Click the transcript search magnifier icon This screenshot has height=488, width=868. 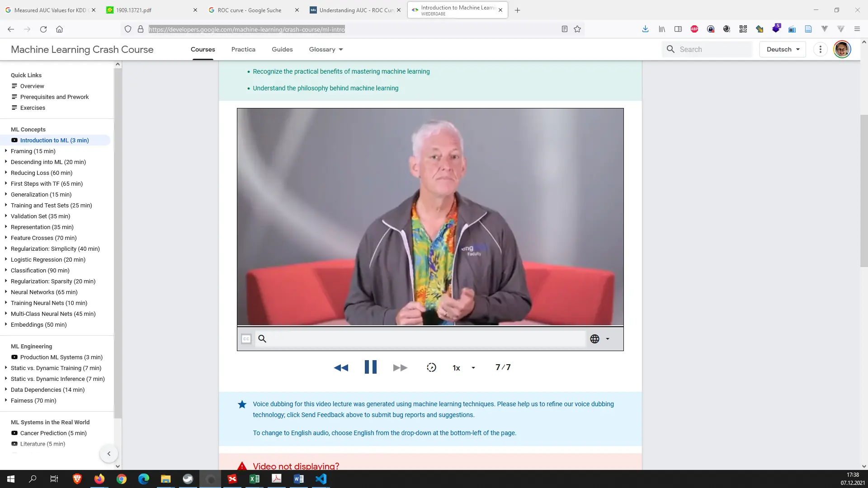(x=262, y=339)
